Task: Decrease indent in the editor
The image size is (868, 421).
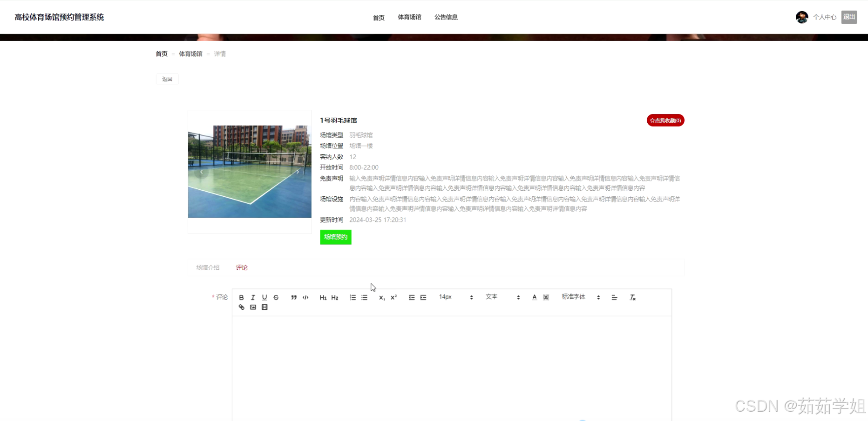Action: click(412, 297)
